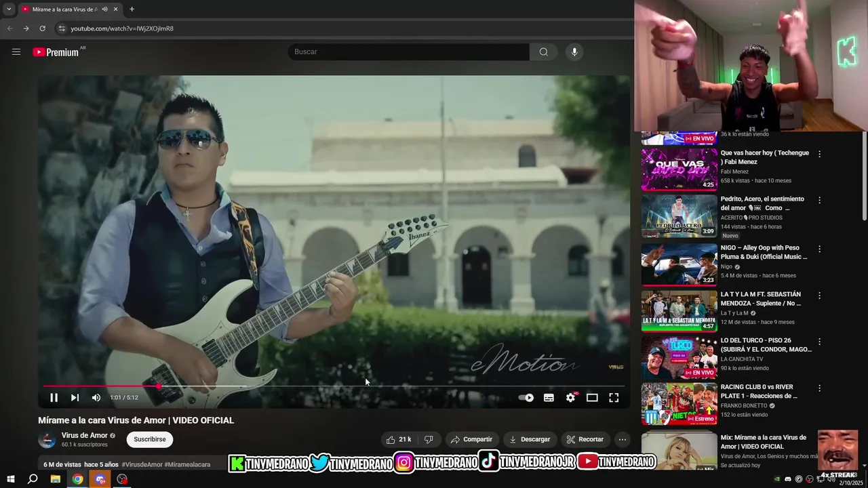The image size is (868, 488).
Task: Dislike the video
Action: pos(429,439)
